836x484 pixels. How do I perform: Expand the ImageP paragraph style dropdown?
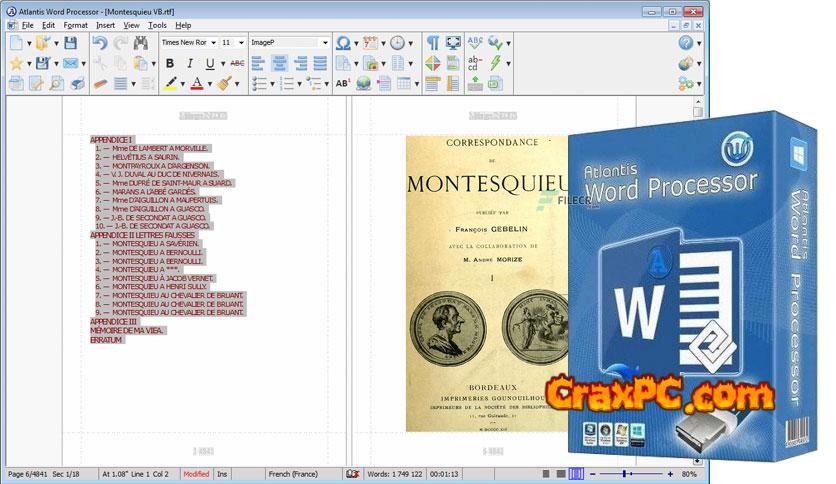pyautogui.click(x=324, y=43)
